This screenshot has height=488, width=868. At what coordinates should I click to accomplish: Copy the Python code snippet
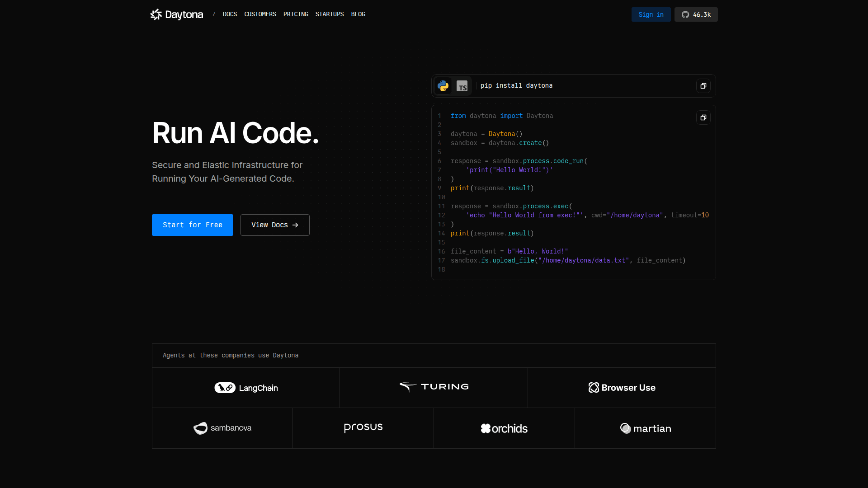tap(703, 117)
